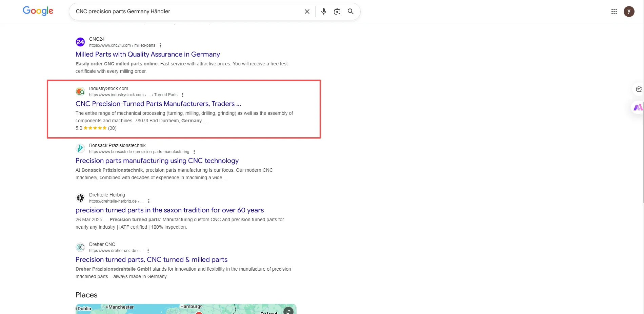Open the Google account avatar menu

pyautogui.click(x=629, y=12)
